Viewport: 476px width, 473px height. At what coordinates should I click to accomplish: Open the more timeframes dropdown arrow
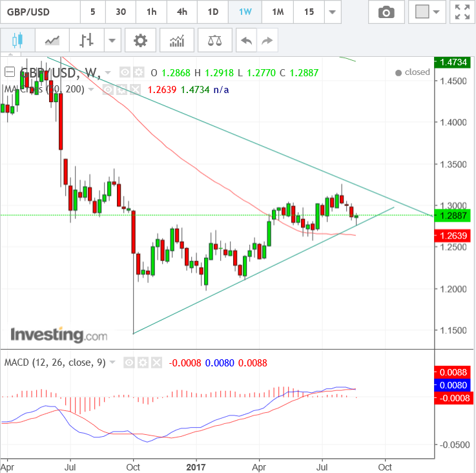333,12
